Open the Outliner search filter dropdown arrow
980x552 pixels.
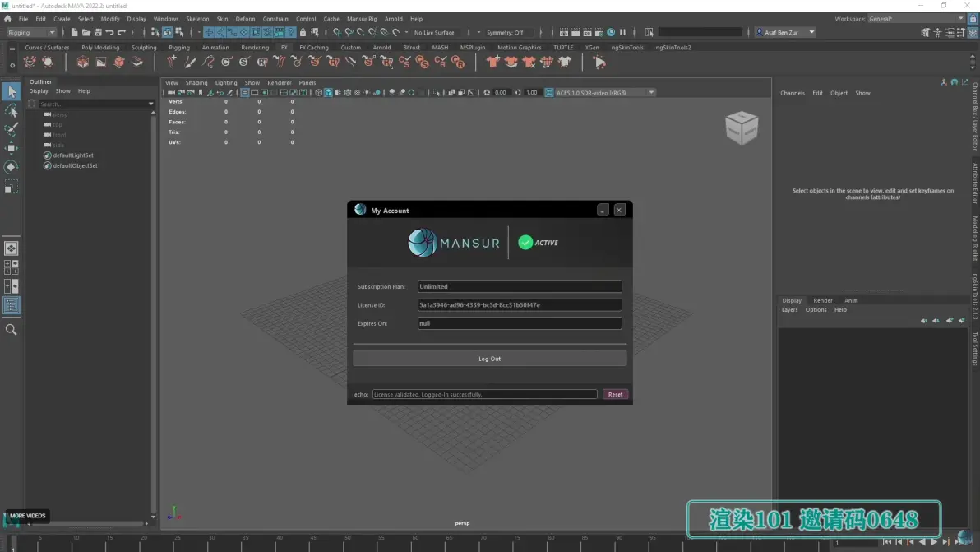(150, 104)
